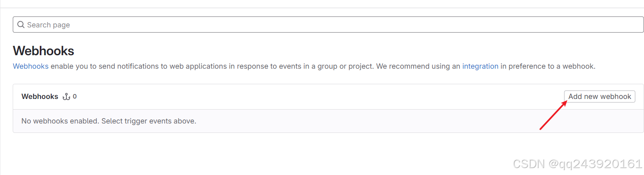
Task: Click the 'We recommend using an' sentence
Action: (418, 66)
